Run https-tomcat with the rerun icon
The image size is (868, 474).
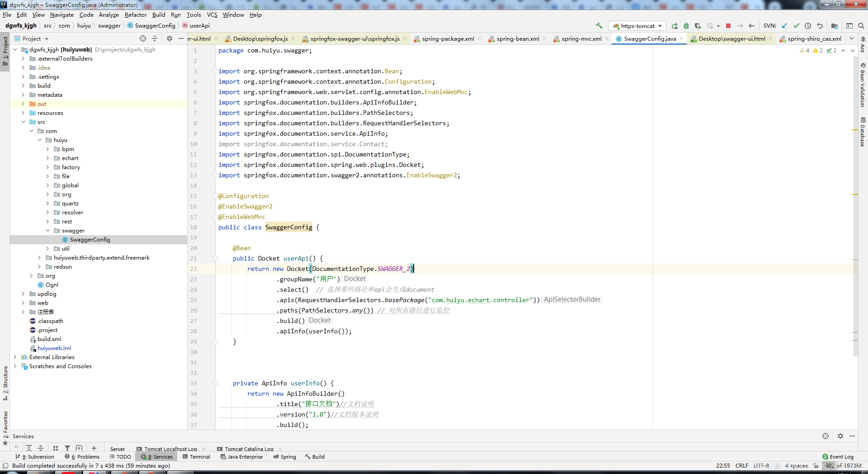coord(675,26)
